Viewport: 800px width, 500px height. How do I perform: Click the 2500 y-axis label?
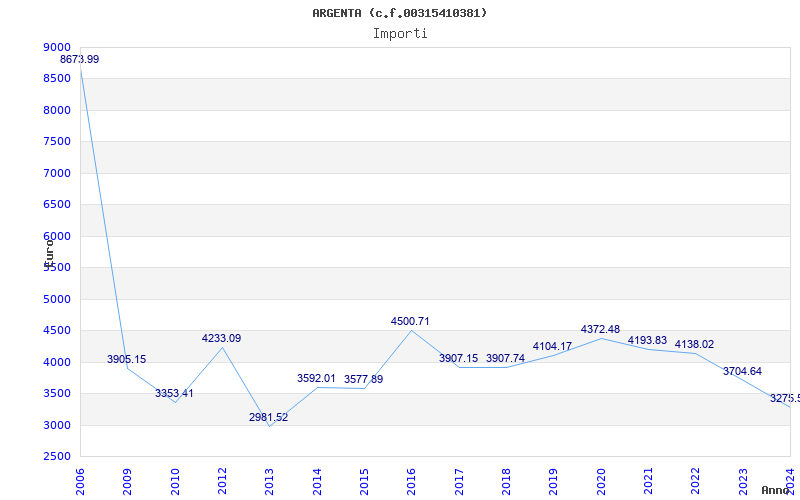pos(57,456)
